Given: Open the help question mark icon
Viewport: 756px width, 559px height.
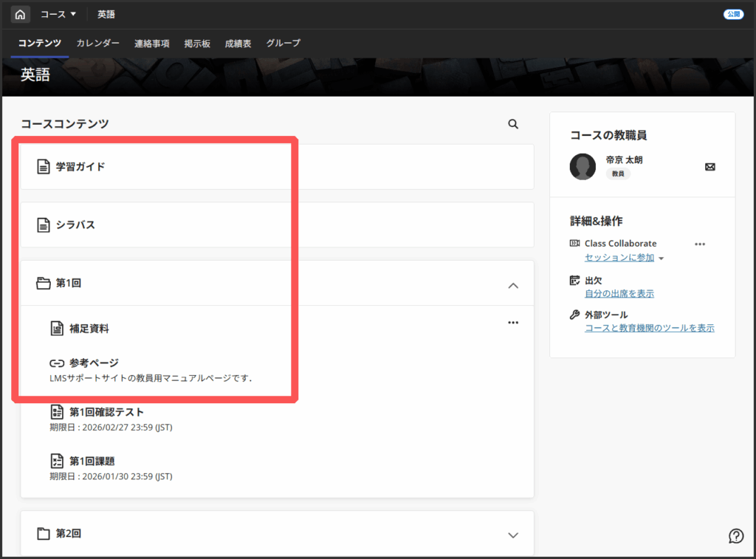Looking at the screenshot, I should [735, 535].
